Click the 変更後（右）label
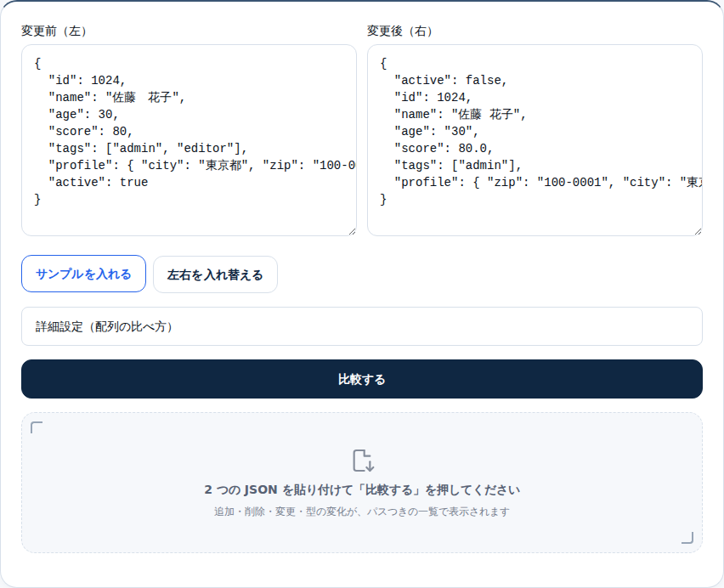 [x=399, y=31]
